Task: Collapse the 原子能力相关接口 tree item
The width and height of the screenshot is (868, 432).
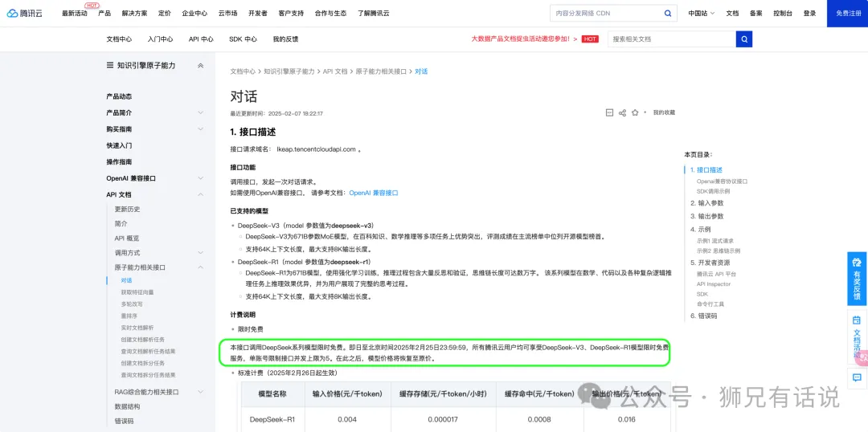Action: (x=200, y=267)
